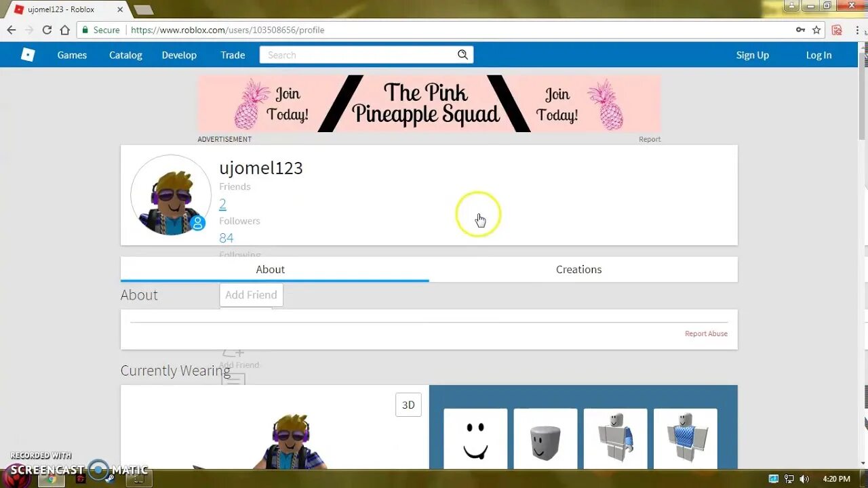The image size is (868, 488).
Task: Open Chrome three-dot menu
Action: tap(858, 30)
